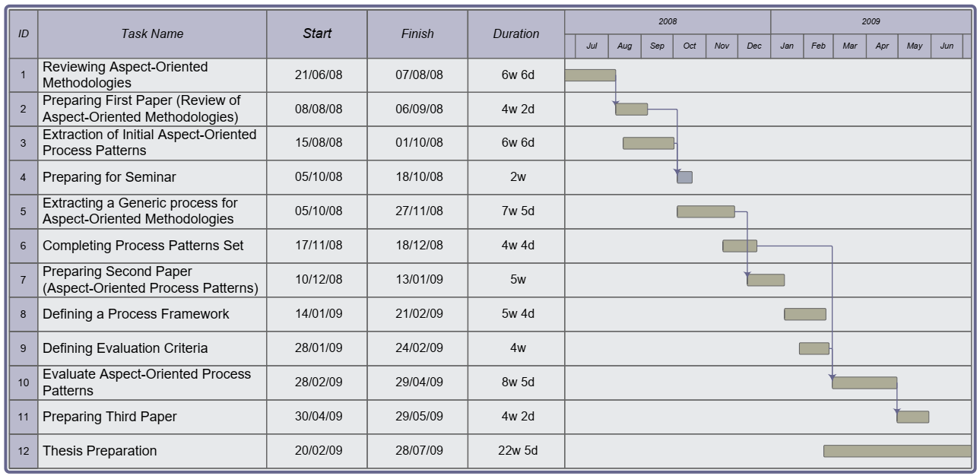Image resolution: width=980 pixels, height=476 pixels.
Task: Click the Preparing for Seminar Gantt bar
Action: click(x=685, y=177)
